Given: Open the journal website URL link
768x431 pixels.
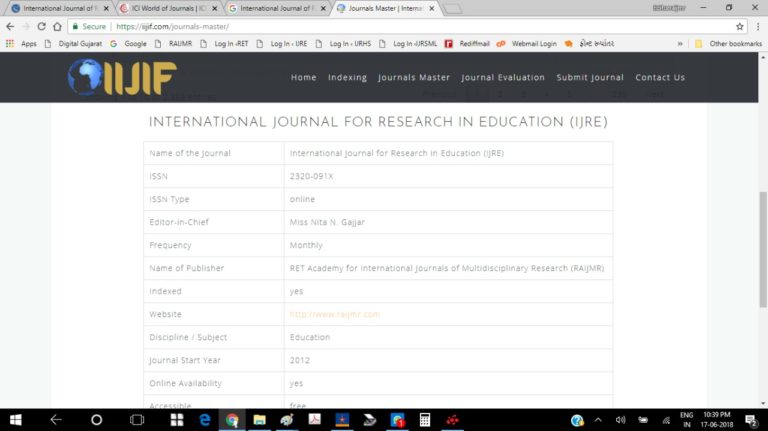Looking at the screenshot, I should pos(335,314).
